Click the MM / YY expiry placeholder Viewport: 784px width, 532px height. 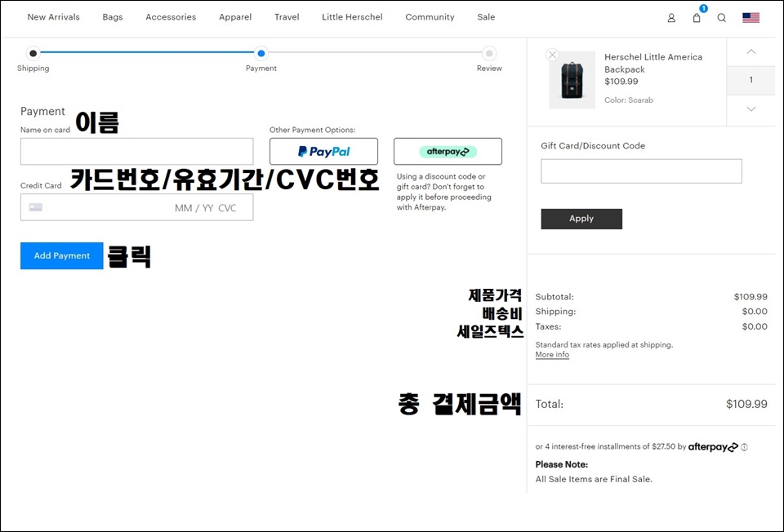pyautogui.click(x=194, y=208)
